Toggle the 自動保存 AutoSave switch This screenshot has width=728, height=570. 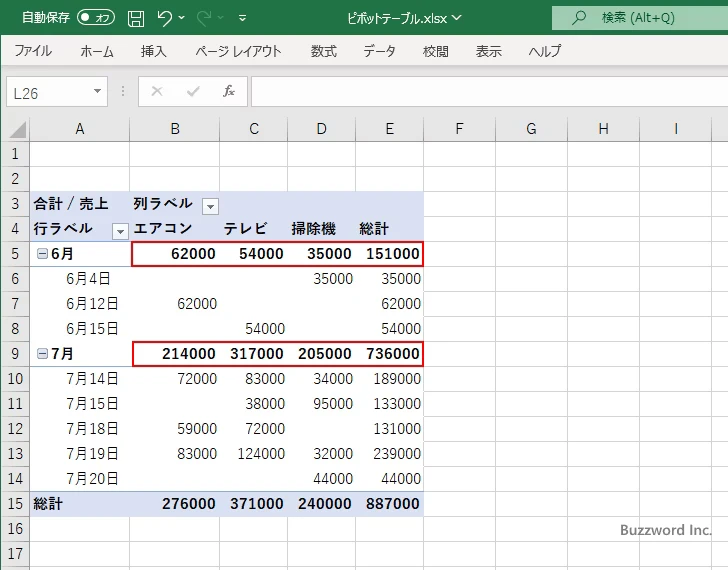tap(96, 18)
